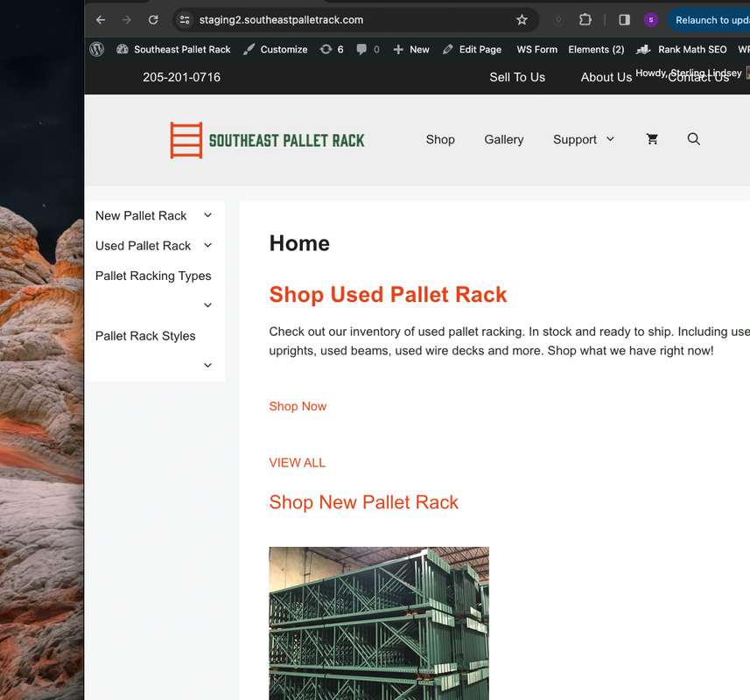The width and height of the screenshot is (750, 700).
Task: Open Rank Math SEO menu
Action: 682,49
